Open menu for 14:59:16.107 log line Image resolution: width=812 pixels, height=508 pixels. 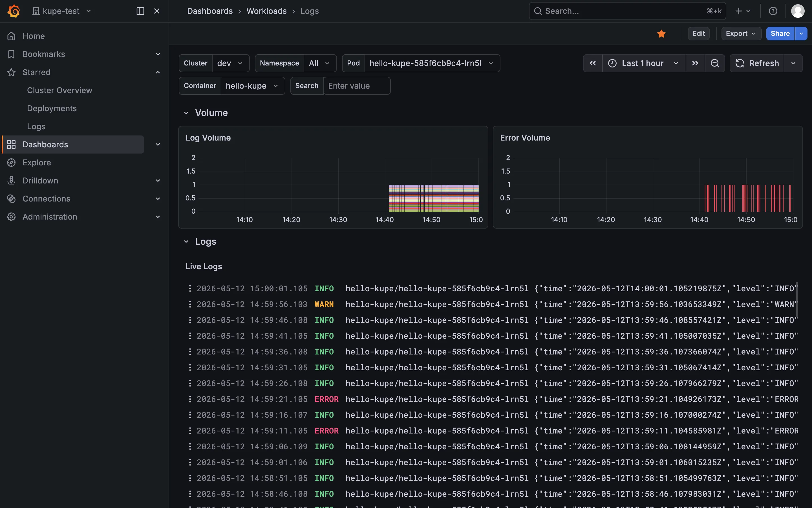point(190,415)
